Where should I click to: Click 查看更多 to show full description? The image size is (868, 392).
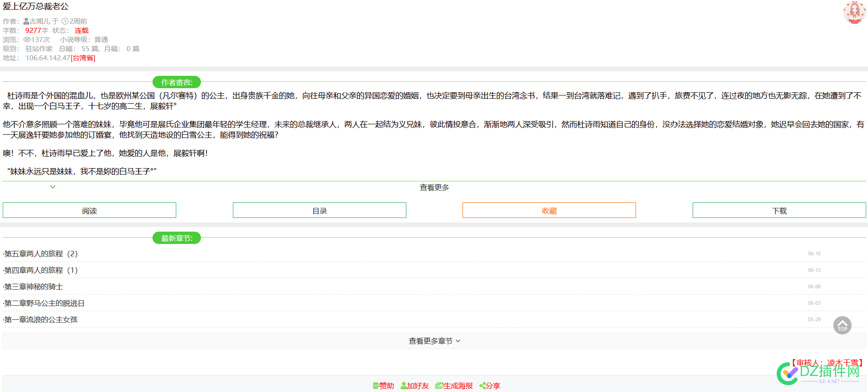434,187
